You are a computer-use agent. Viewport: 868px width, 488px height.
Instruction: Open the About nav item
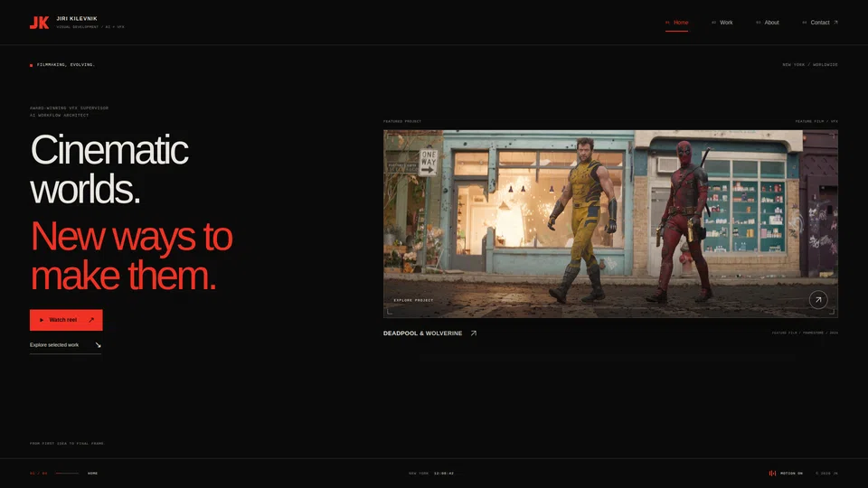click(768, 23)
